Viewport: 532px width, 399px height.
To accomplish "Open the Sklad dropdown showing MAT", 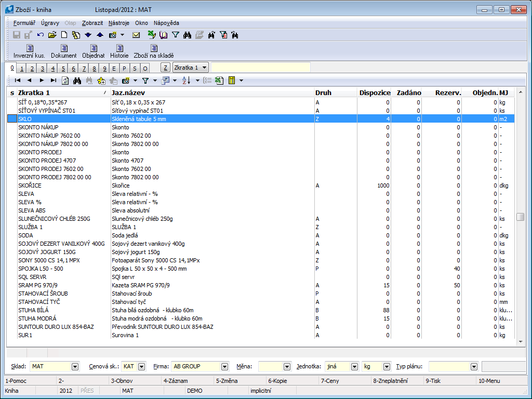I will tap(75, 367).
